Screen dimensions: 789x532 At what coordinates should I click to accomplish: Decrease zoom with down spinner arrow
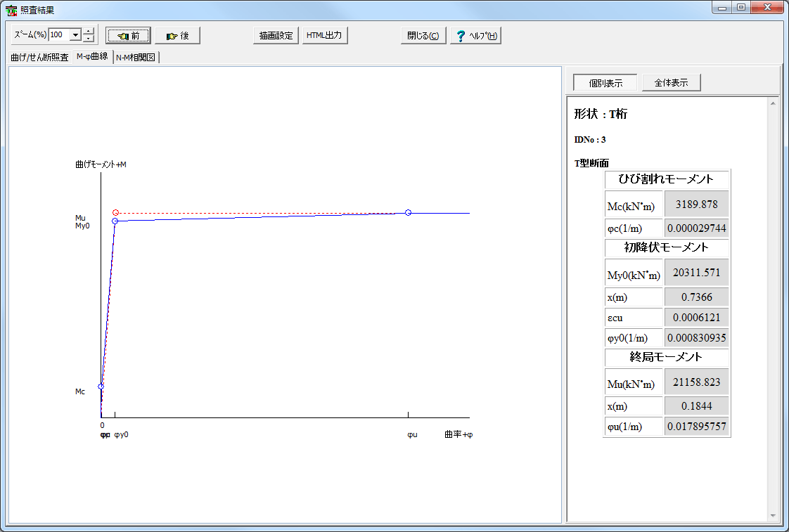[x=89, y=38]
